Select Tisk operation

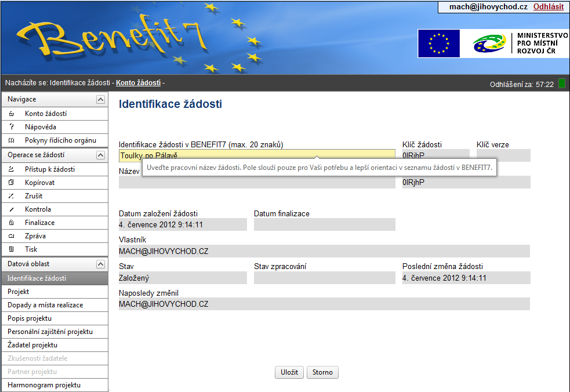coord(55,249)
